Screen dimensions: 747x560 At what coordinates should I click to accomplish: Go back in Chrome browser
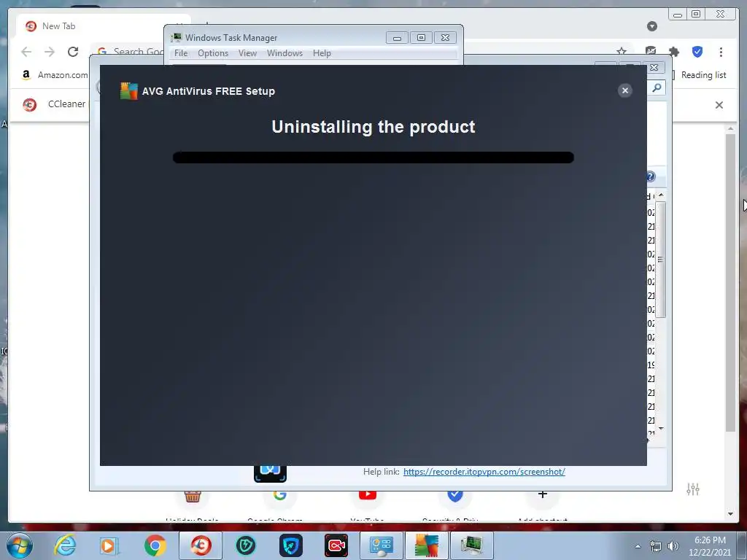(26, 52)
